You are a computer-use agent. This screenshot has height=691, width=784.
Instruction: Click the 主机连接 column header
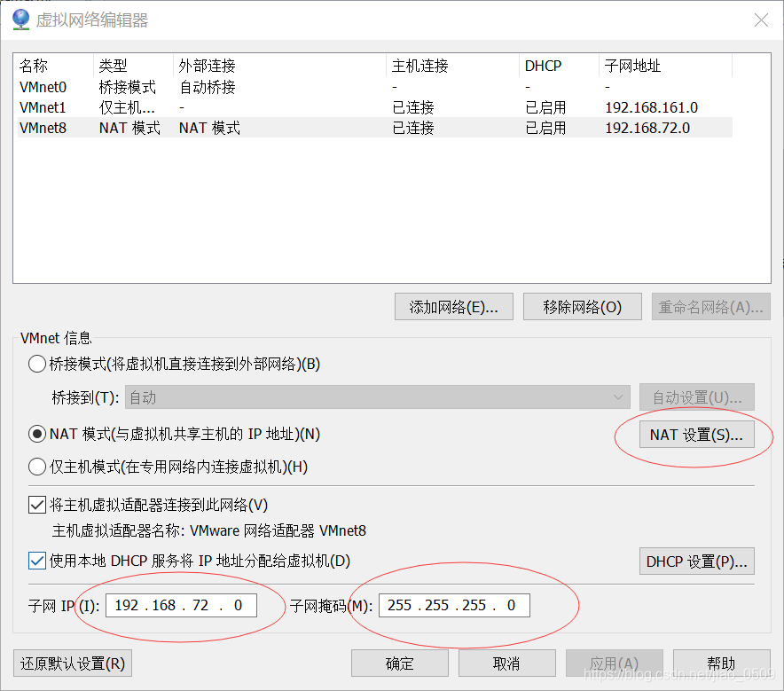pyautogui.click(x=453, y=66)
